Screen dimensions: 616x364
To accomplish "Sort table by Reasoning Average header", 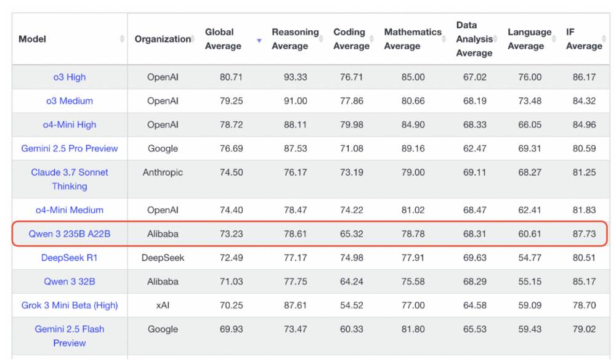I will (295, 39).
